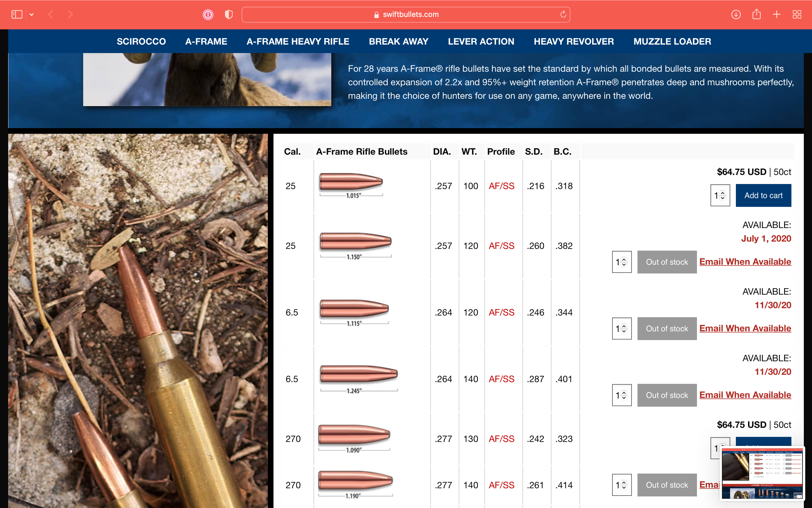The width and height of the screenshot is (812, 508).
Task: Focus the swiftbullets.com address bar
Action: 406,14
